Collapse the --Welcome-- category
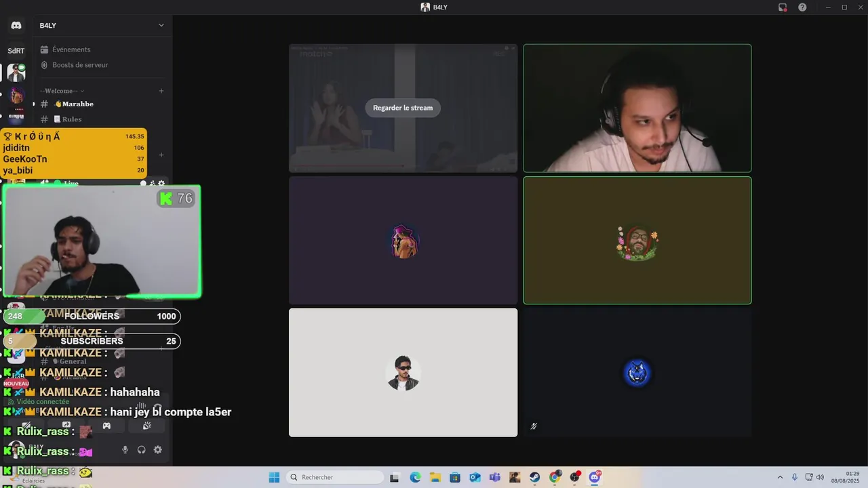 pos(62,91)
